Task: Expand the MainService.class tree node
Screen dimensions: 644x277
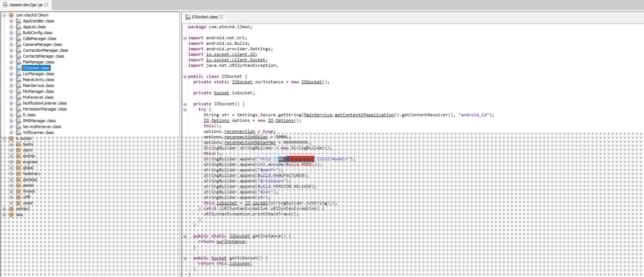Action: point(11,85)
